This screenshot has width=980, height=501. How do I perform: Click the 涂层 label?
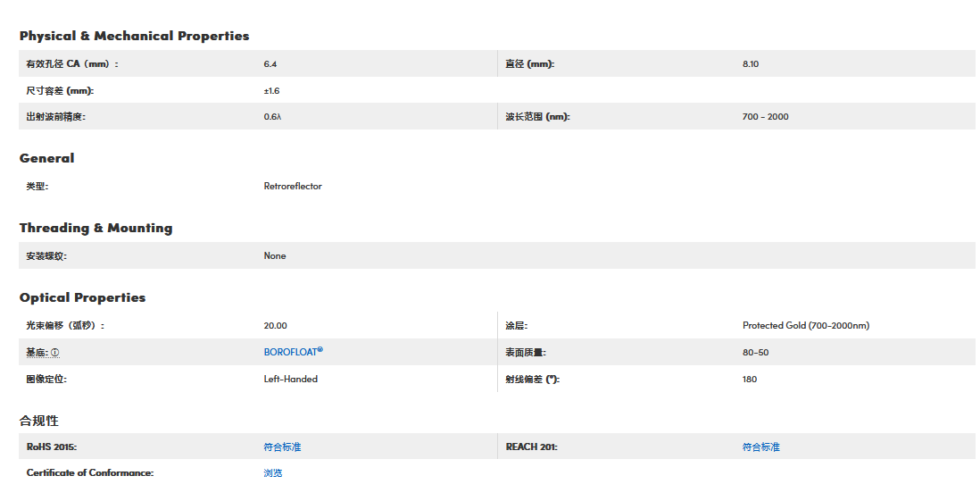[x=516, y=325]
